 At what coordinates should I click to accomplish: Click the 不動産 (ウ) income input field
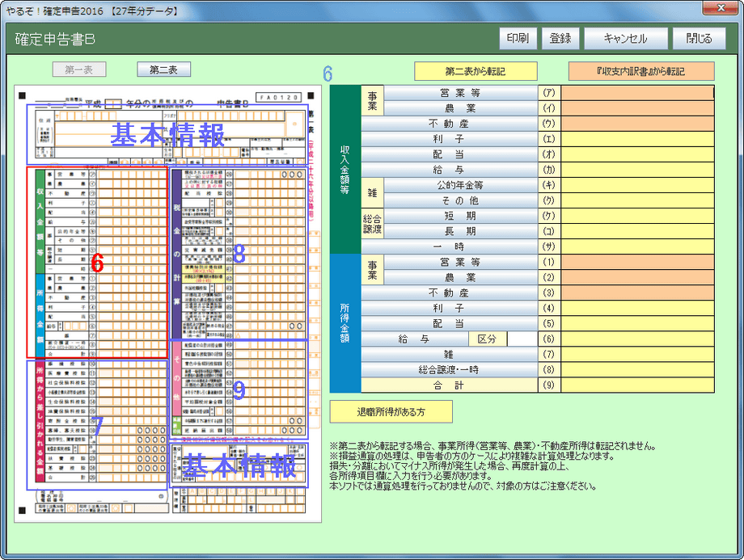click(x=637, y=124)
